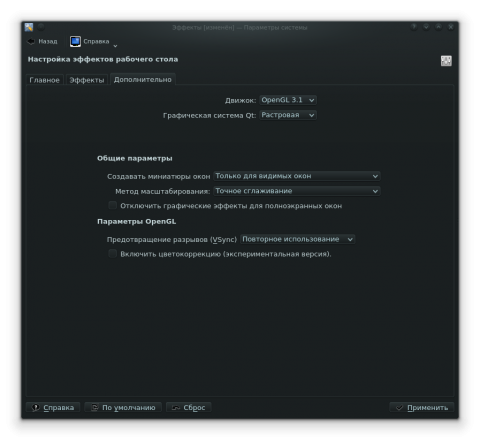Image resolution: width=480 pixels, height=440 pixels.
Task: Click the effects module icon at top right
Action: coord(446,61)
